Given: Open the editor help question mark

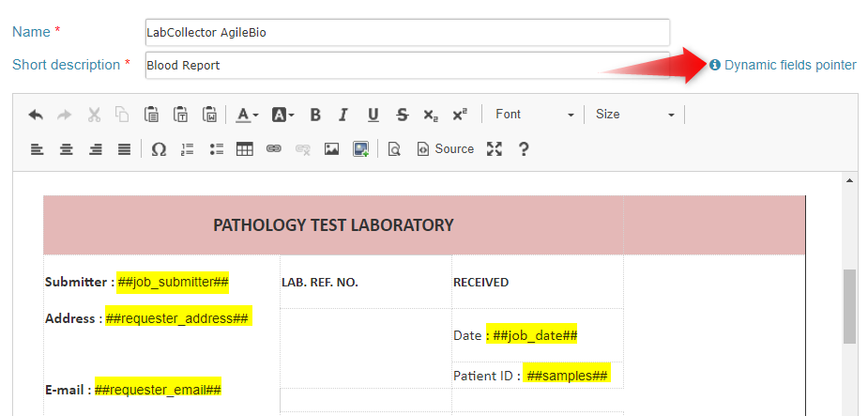Looking at the screenshot, I should tap(523, 149).
